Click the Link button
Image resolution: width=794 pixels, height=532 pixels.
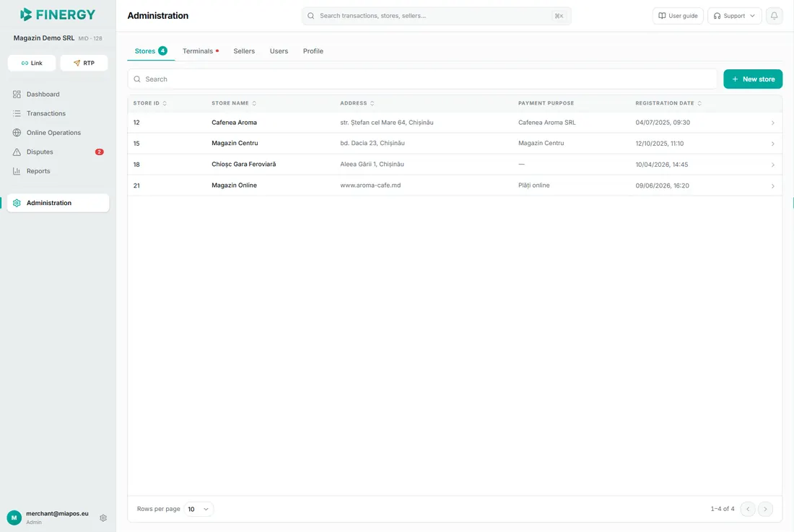pos(32,64)
